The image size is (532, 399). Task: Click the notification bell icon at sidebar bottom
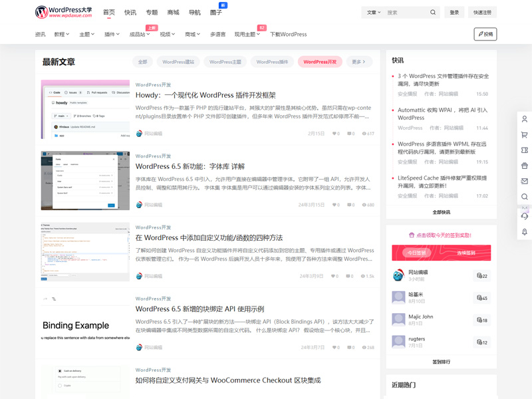pos(525,232)
